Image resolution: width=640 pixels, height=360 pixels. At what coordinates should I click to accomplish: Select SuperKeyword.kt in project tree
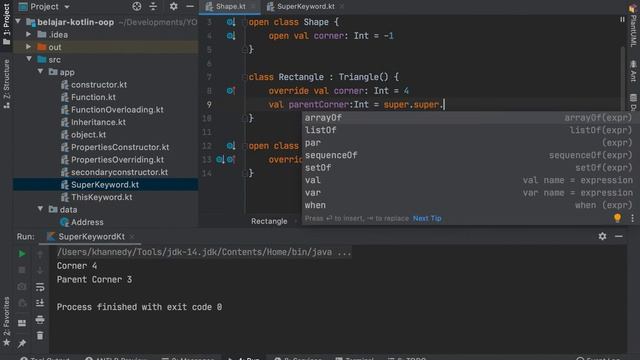[x=104, y=184]
